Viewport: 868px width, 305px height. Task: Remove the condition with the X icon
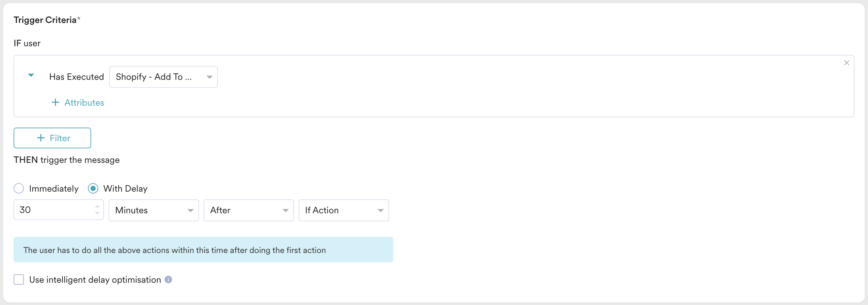point(846,63)
